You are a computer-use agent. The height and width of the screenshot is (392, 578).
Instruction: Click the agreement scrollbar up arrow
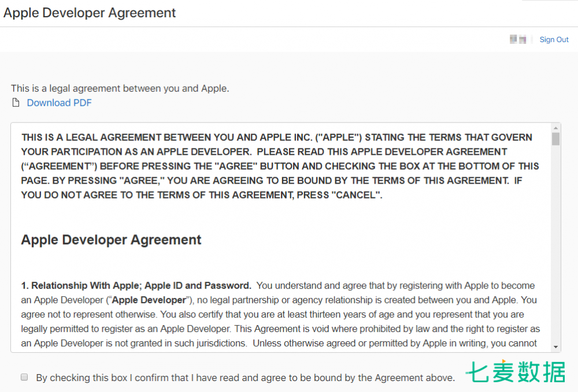click(x=555, y=127)
